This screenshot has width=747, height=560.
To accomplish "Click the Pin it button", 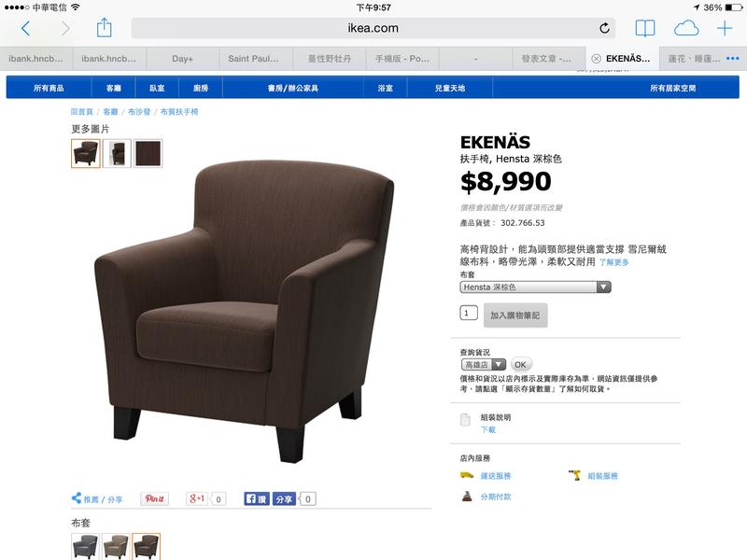I will 154,498.
